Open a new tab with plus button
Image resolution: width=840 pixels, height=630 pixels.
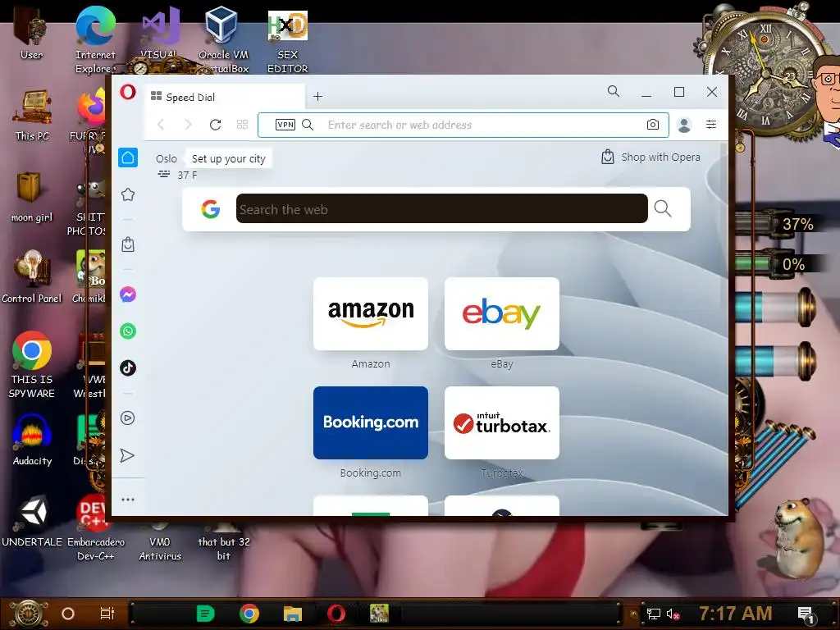(x=317, y=97)
